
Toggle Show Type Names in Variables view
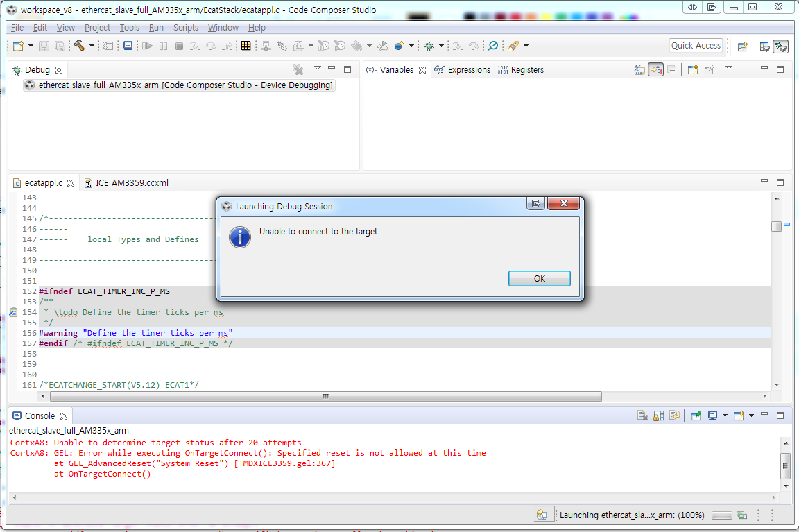tap(639, 70)
